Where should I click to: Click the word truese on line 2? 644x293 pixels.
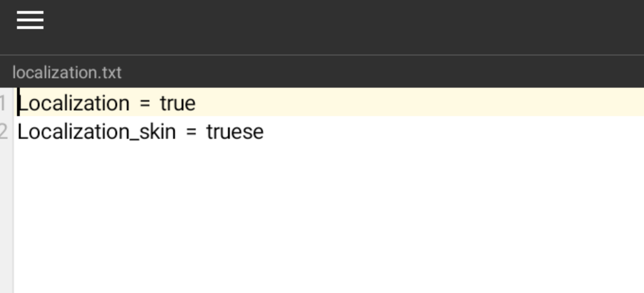click(x=235, y=132)
